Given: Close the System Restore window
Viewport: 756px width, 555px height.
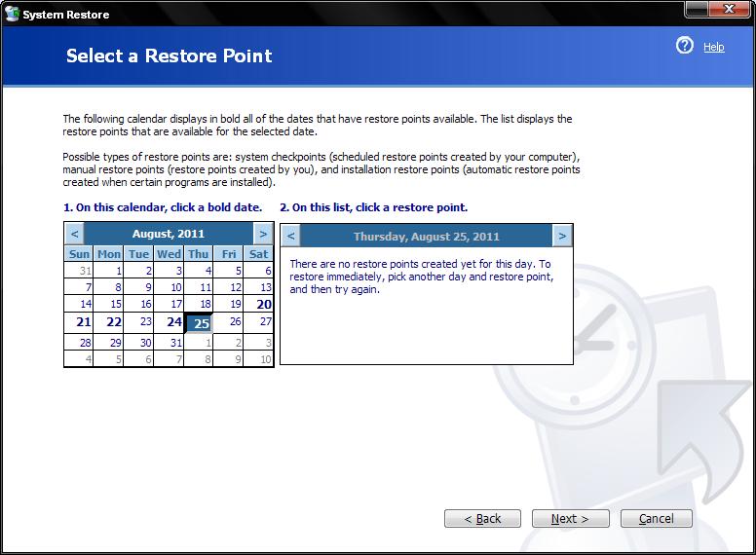Looking at the screenshot, I should (x=734, y=13).
